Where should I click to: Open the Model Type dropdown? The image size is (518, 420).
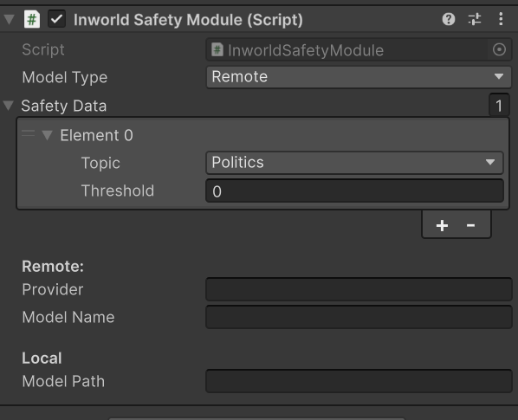pos(359,77)
